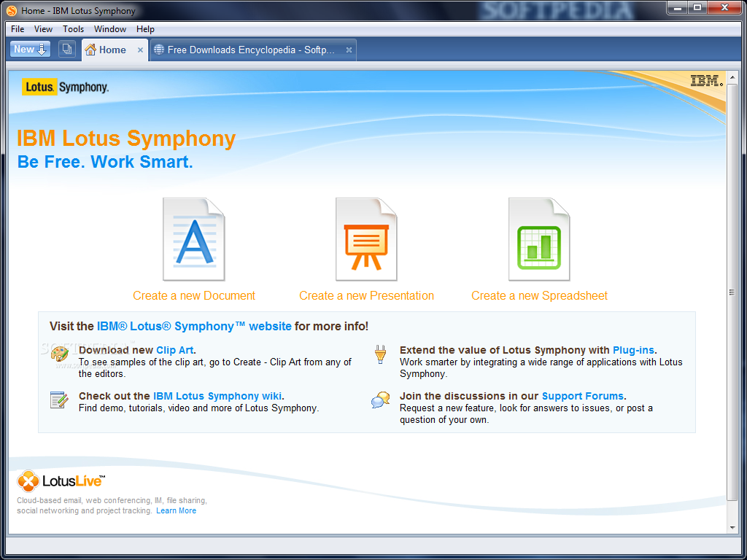Open the Tools menu
Screen dimensions: 747x560
pyautogui.click(x=74, y=29)
